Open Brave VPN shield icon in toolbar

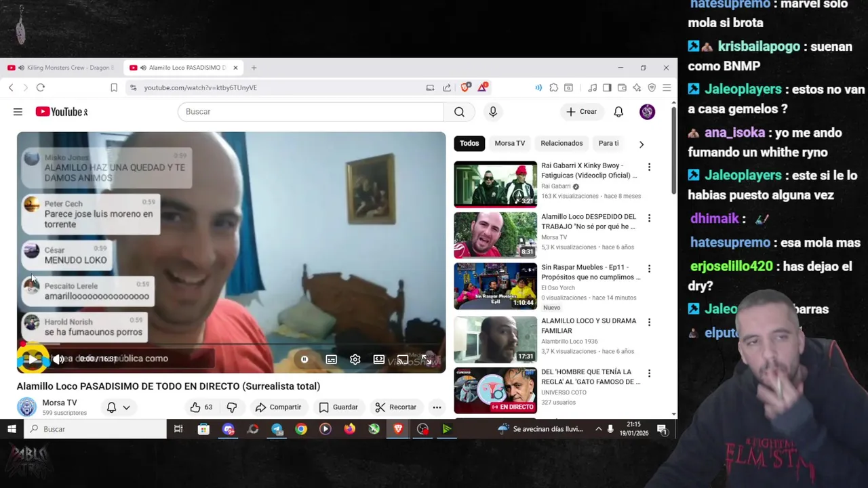click(652, 87)
